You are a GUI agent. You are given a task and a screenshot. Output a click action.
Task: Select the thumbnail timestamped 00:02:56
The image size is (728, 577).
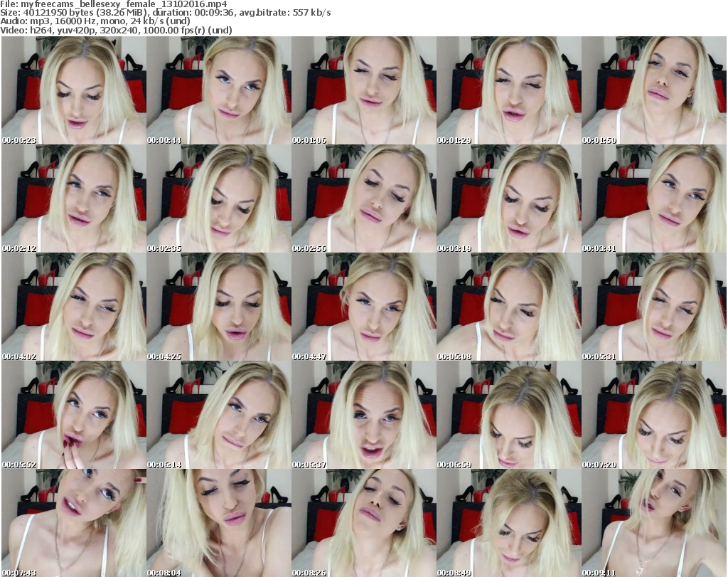(x=364, y=198)
